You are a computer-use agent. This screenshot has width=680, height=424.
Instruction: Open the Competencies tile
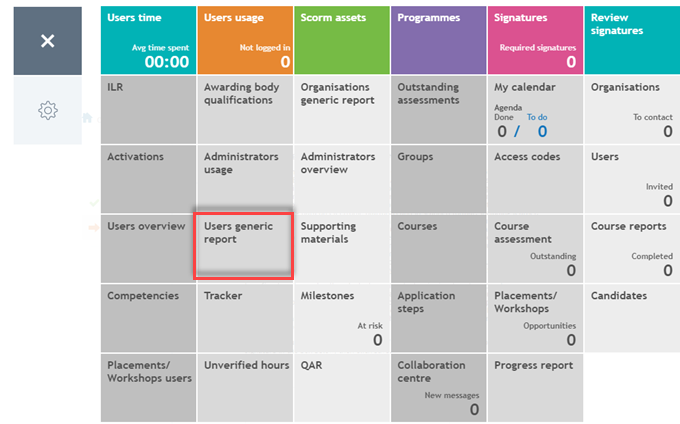[x=148, y=318]
